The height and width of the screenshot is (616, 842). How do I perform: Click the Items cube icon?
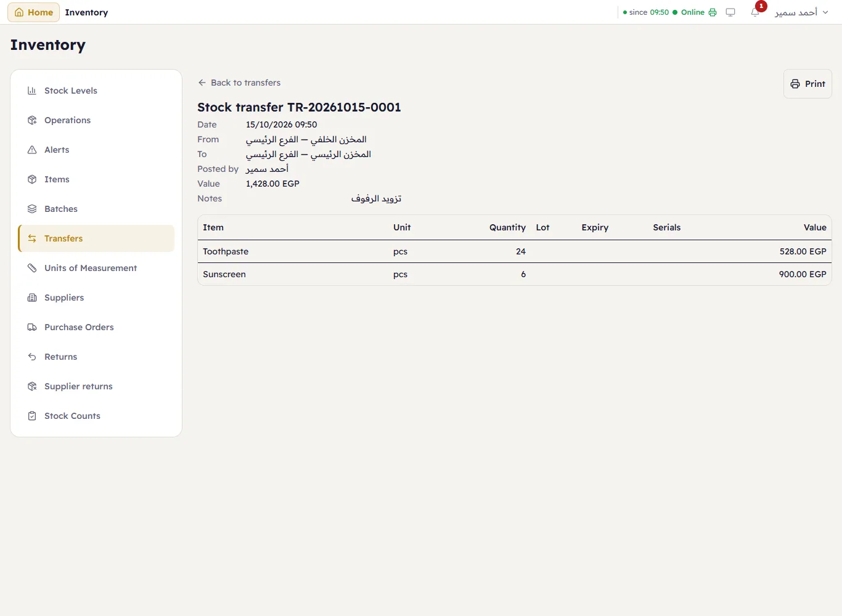(32, 179)
